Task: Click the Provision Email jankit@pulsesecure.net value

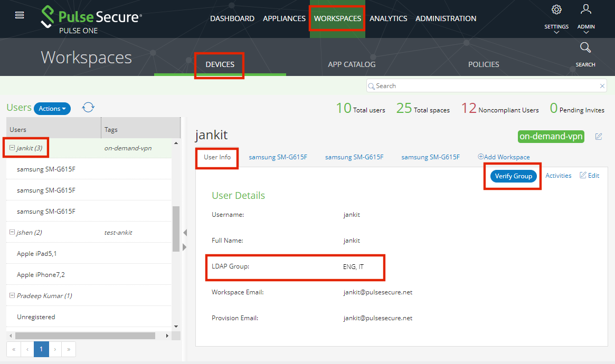Action: coord(377,318)
